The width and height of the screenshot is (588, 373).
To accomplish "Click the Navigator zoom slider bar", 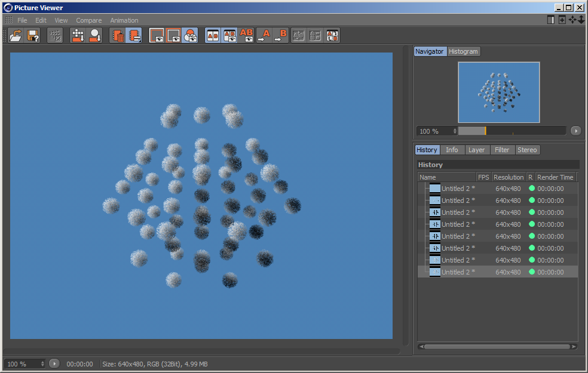I will click(x=512, y=131).
